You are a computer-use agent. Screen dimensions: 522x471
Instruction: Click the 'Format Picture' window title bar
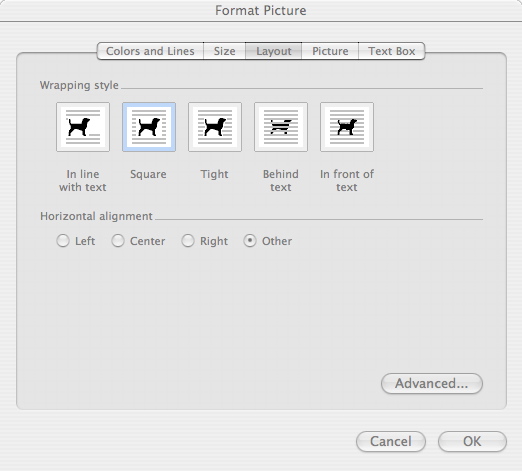click(x=261, y=10)
